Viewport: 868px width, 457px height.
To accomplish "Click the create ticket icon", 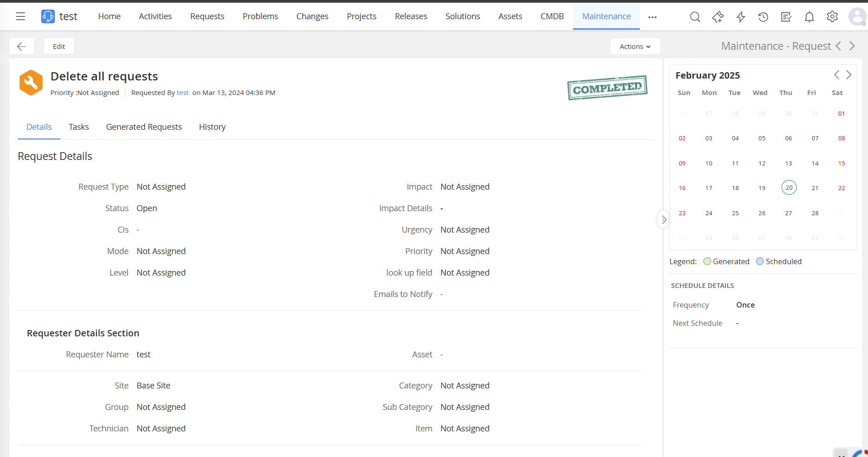I will tap(718, 16).
